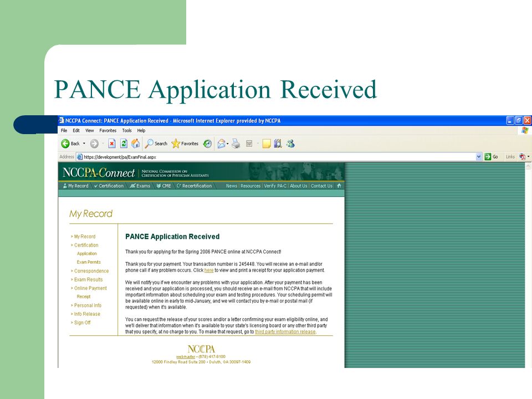532x399 pixels.
Task: Open My Record in the sidebar
Action: click(84, 237)
